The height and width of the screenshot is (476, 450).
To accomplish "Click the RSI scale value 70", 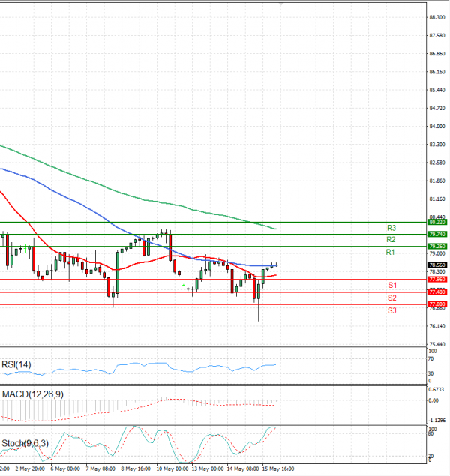I will click(x=430, y=358).
